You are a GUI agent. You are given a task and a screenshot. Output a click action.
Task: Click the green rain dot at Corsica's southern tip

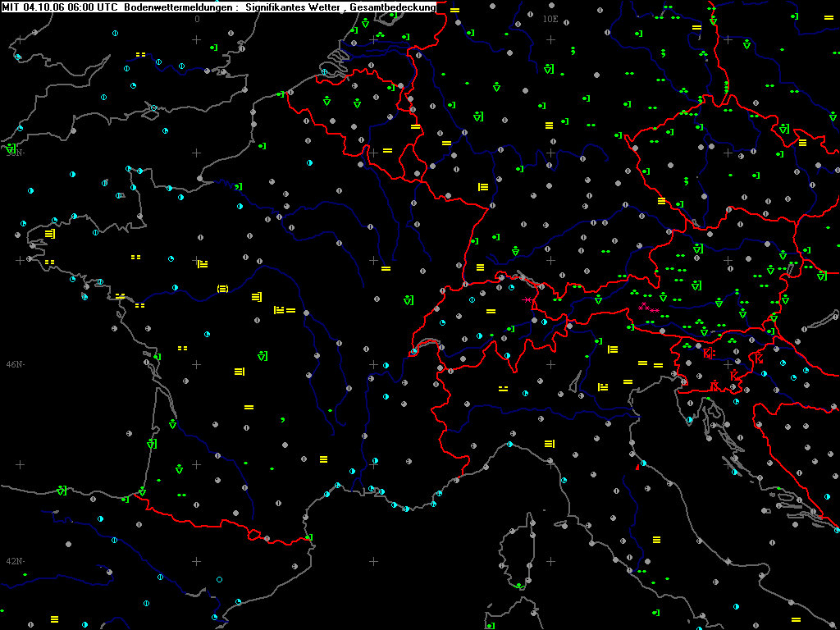click(518, 584)
